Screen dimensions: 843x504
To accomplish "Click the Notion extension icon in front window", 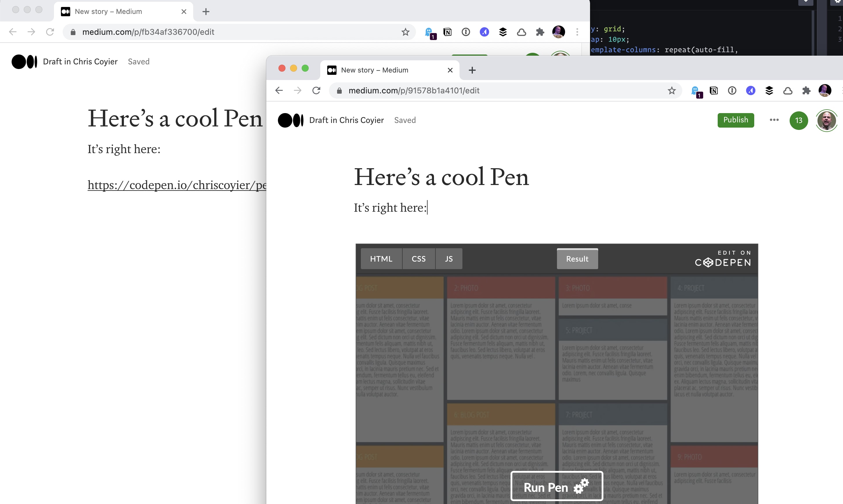I will pyautogui.click(x=714, y=91).
